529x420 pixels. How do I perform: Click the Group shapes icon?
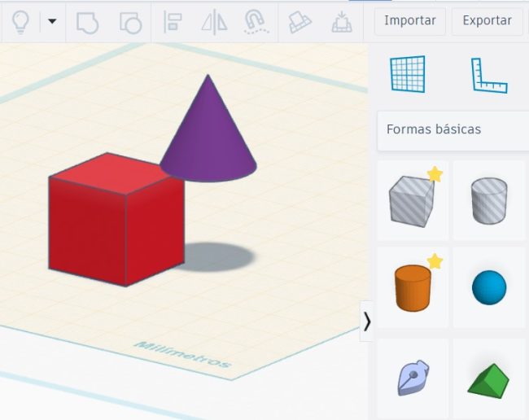87,22
